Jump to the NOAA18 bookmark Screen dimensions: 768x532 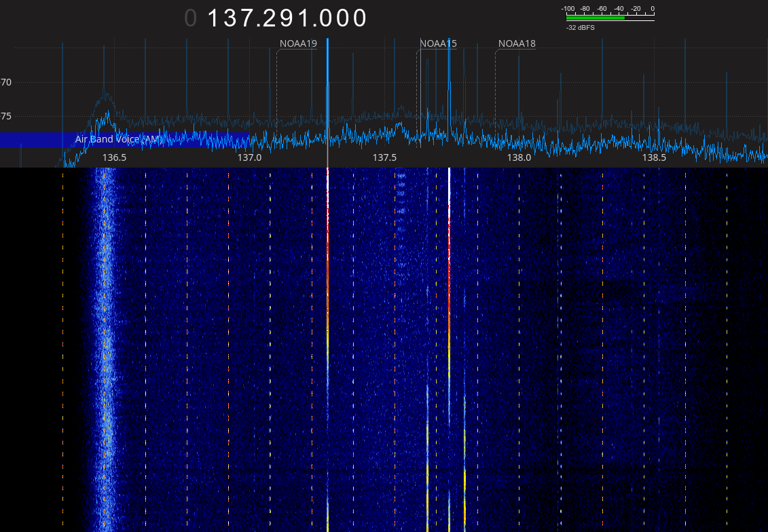(x=517, y=44)
